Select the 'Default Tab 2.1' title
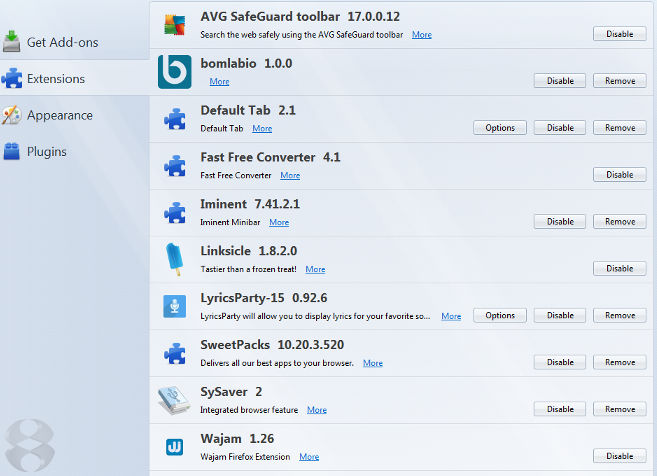Viewport: 657px width, 476px height. [248, 111]
